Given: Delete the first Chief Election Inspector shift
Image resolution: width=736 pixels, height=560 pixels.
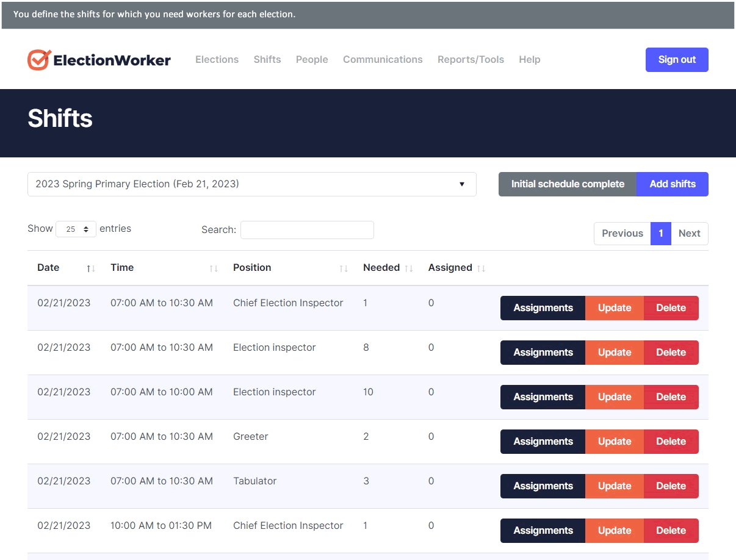Looking at the screenshot, I should tap(671, 308).
